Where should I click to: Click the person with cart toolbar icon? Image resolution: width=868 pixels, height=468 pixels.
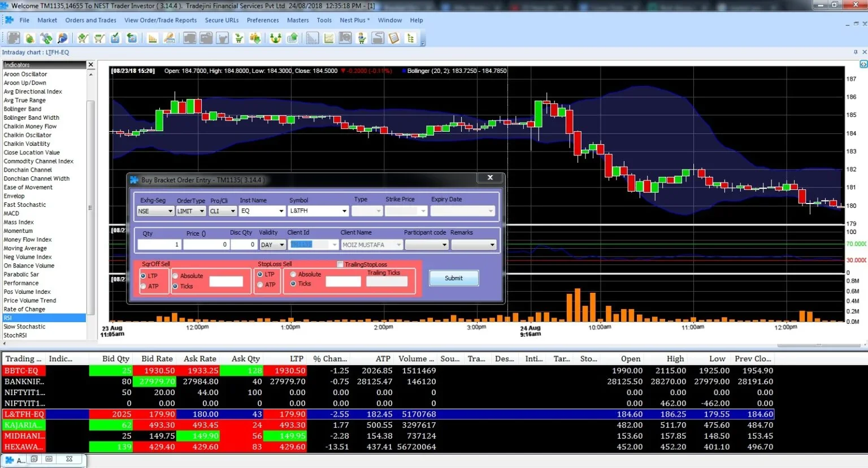coord(362,38)
